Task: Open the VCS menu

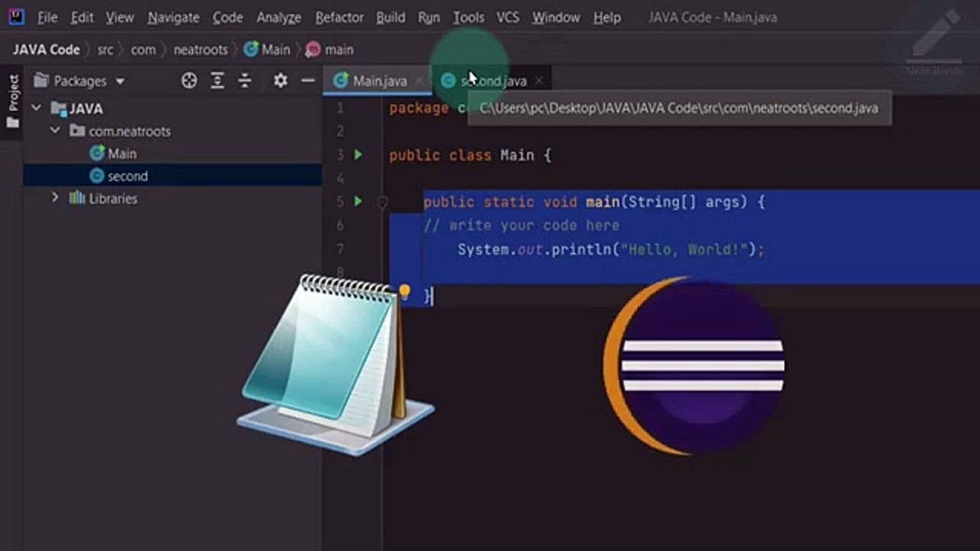Action: [508, 17]
